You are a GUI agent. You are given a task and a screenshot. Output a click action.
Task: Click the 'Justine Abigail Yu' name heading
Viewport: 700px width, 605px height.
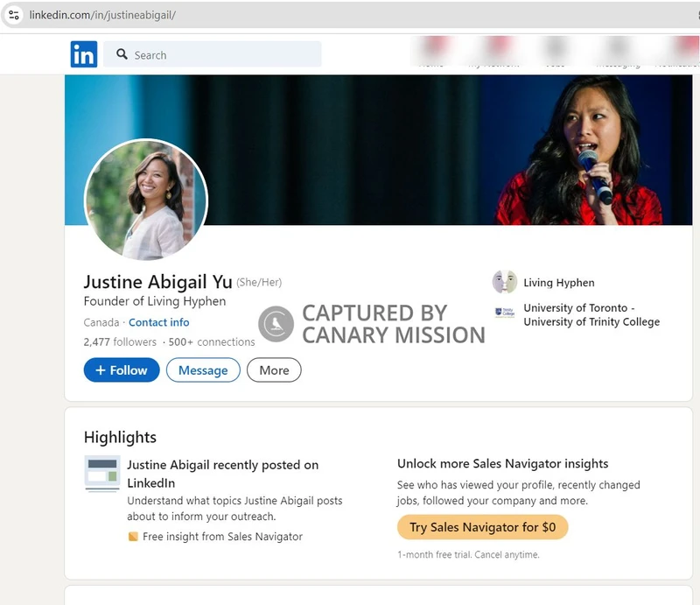(158, 282)
